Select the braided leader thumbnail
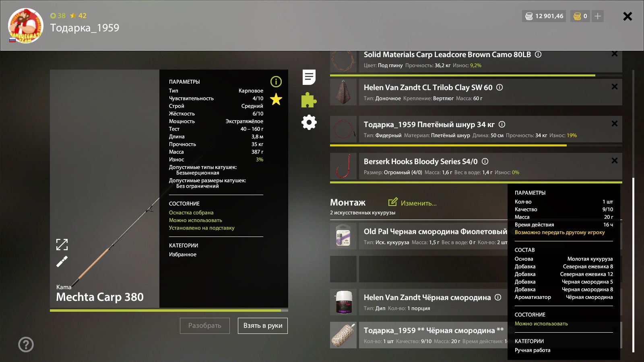The width and height of the screenshot is (644, 362). pyautogui.click(x=343, y=129)
